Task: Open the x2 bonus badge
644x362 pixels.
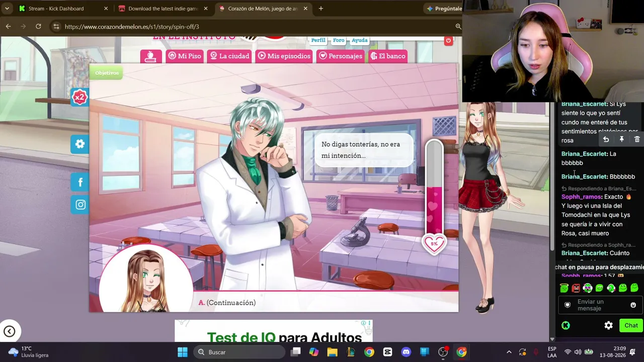Action: pos(79,97)
